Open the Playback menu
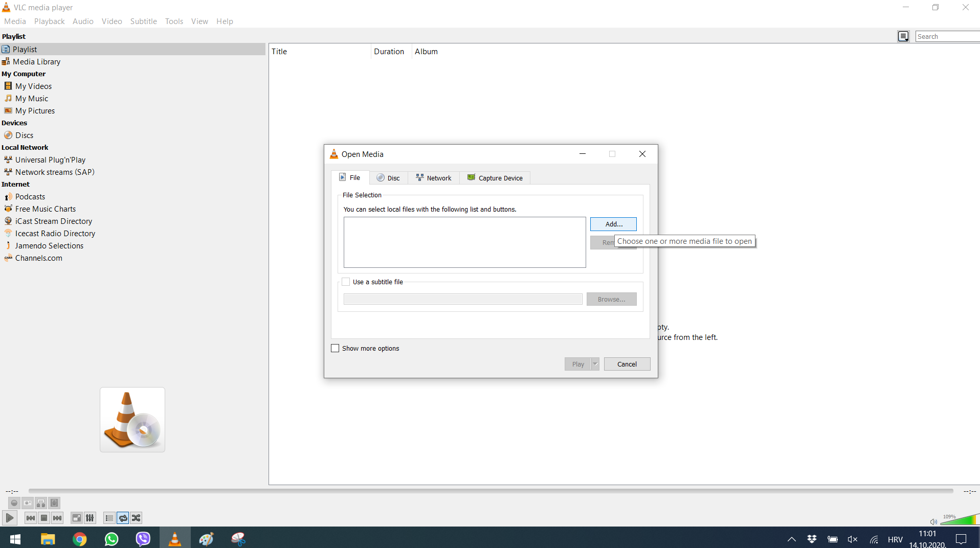 [49, 21]
